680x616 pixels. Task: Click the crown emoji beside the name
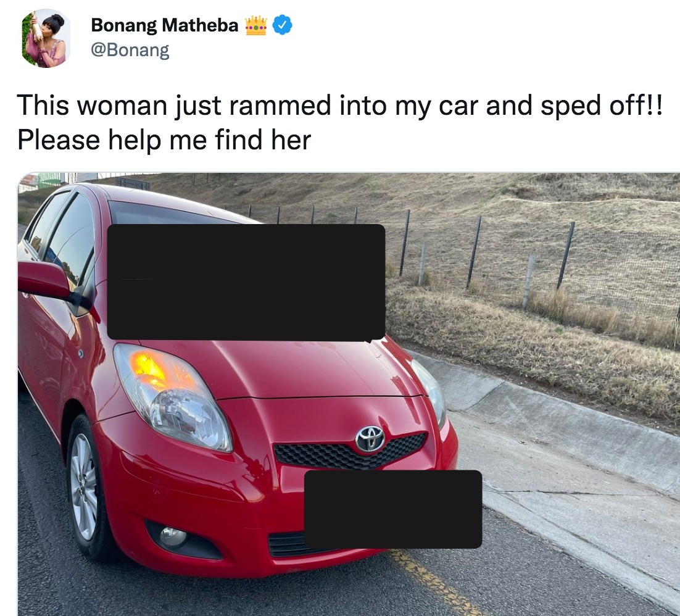click(256, 25)
